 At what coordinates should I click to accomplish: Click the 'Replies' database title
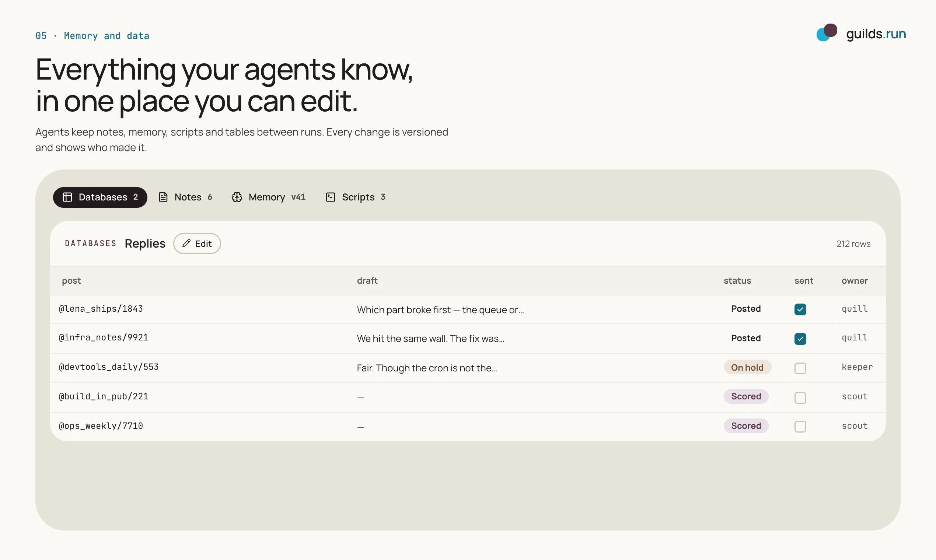[145, 244]
